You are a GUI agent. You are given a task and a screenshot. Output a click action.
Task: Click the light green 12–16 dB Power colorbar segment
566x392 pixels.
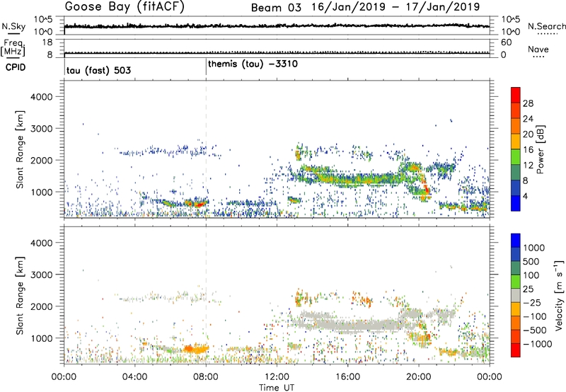[516, 157]
